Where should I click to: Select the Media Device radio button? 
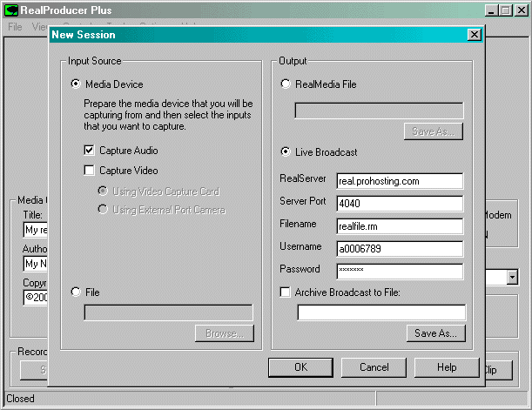76,84
